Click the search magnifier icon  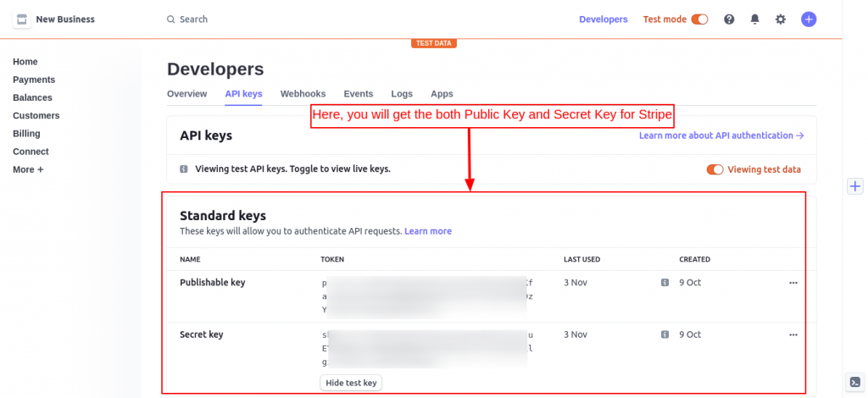click(x=170, y=19)
